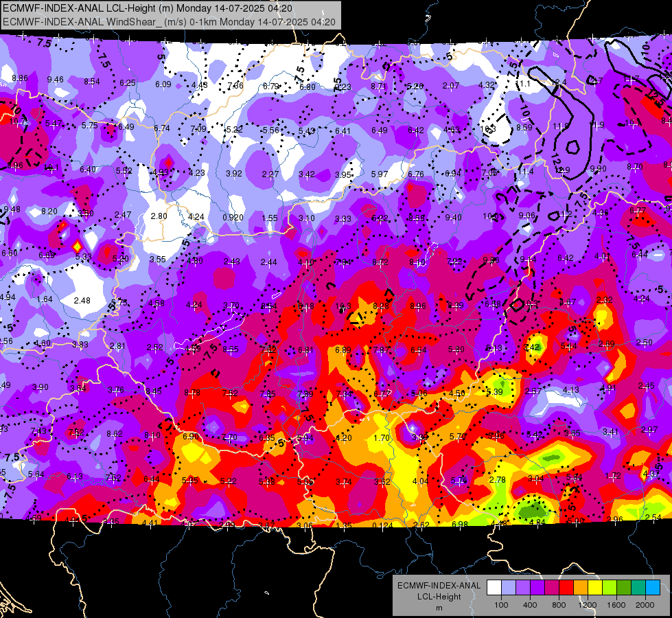672x618 pixels.
Task: Click the wind shear value 2.48
Action: pos(82,301)
